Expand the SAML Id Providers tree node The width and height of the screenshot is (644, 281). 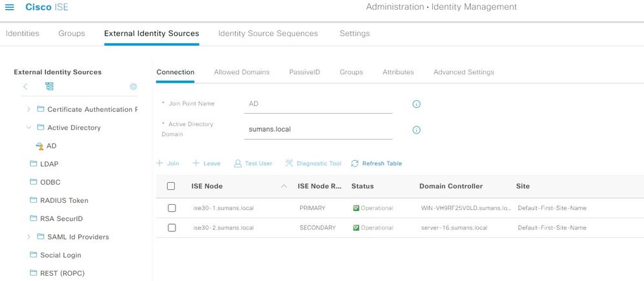tap(28, 236)
